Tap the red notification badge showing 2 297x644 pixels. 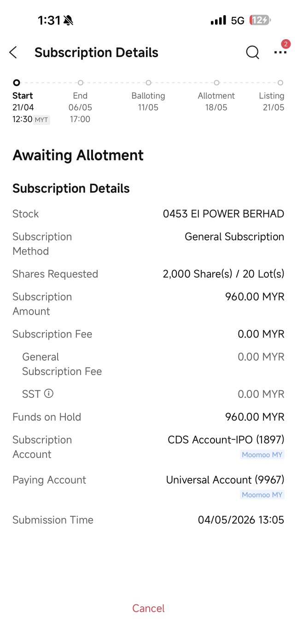[x=285, y=44]
